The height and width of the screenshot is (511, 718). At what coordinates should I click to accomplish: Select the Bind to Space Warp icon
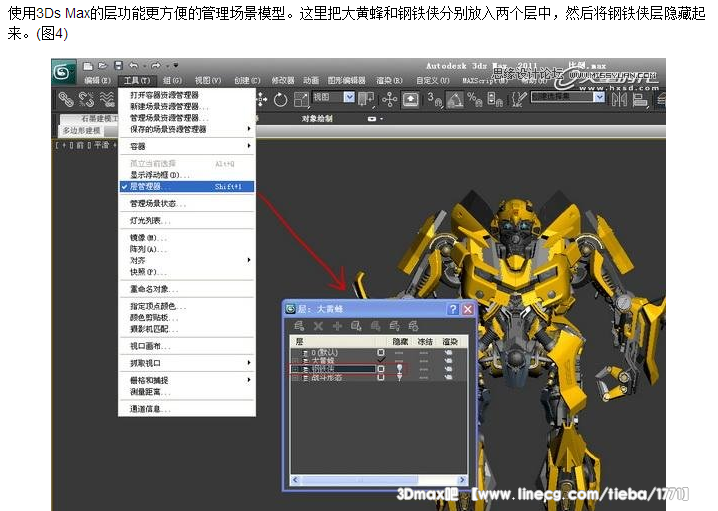coord(108,99)
